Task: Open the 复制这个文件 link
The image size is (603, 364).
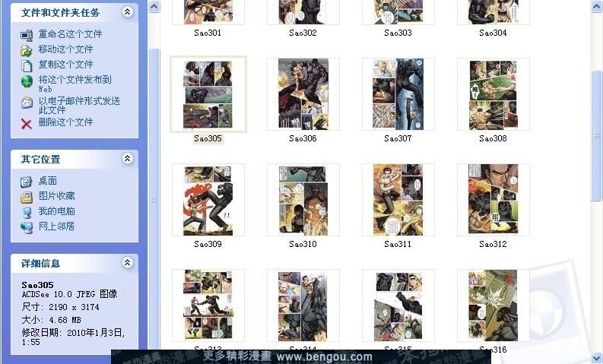Action: coord(65,64)
